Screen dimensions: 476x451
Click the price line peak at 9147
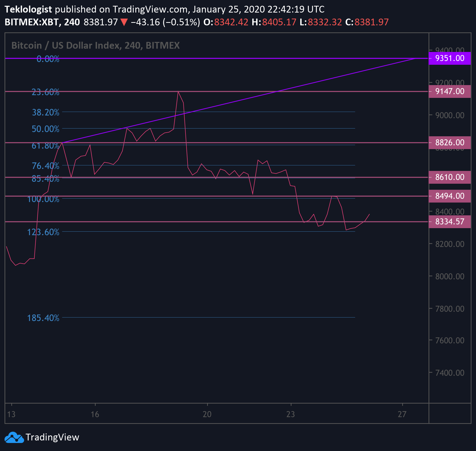pyautogui.click(x=178, y=91)
